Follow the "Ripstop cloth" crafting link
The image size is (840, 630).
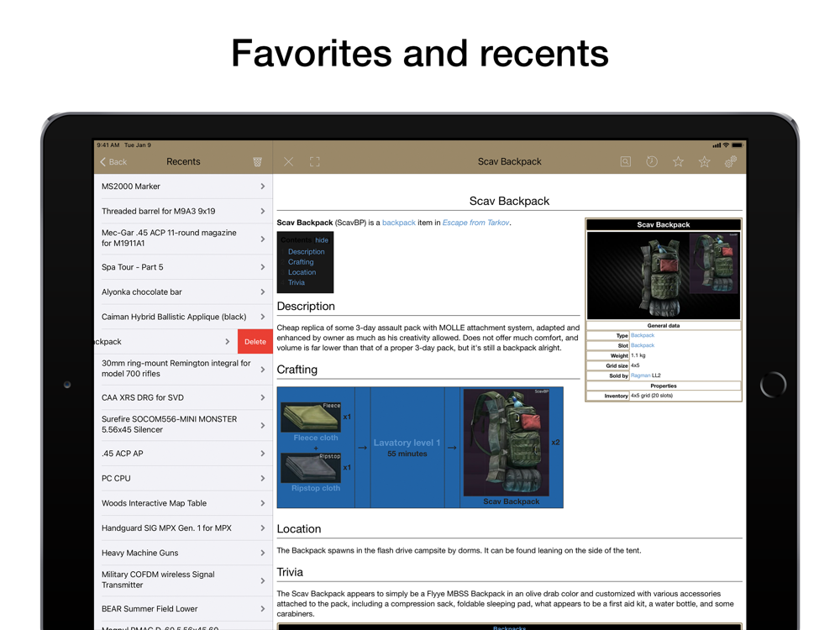316,488
